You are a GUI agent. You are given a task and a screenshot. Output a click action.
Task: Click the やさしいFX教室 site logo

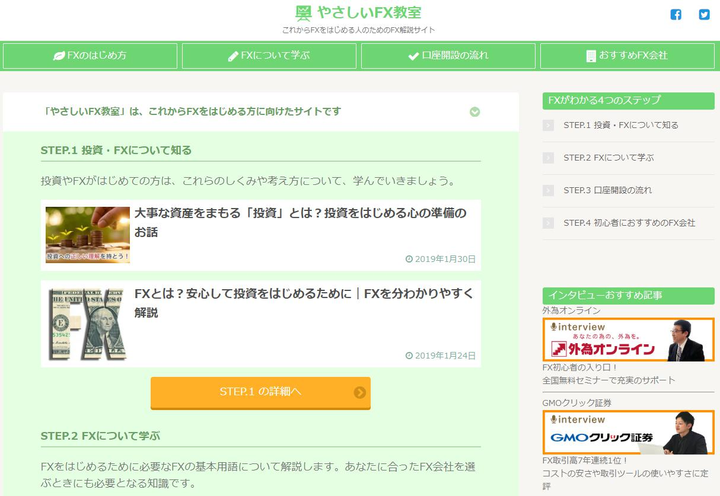click(x=358, y=13)
